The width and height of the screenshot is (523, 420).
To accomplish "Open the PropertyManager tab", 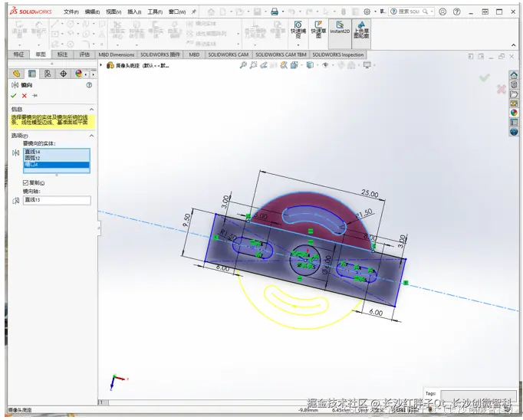I will pos(32,74).
